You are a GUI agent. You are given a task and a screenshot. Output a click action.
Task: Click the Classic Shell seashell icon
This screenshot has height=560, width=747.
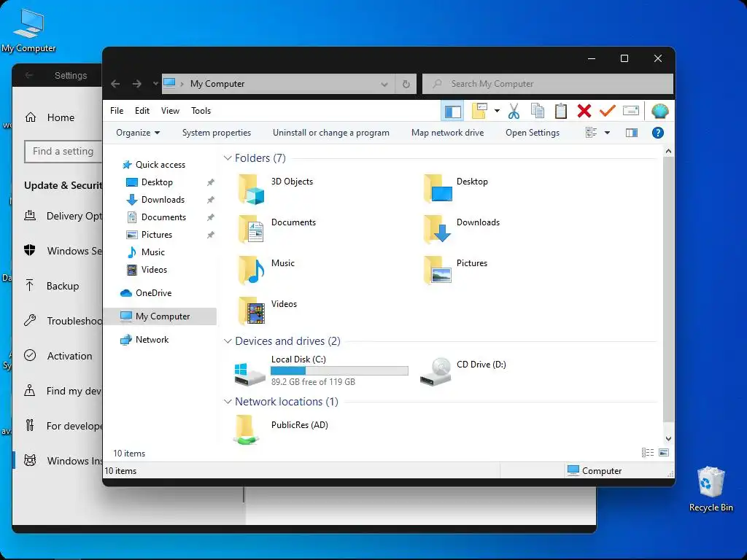(x=659, y=111)
